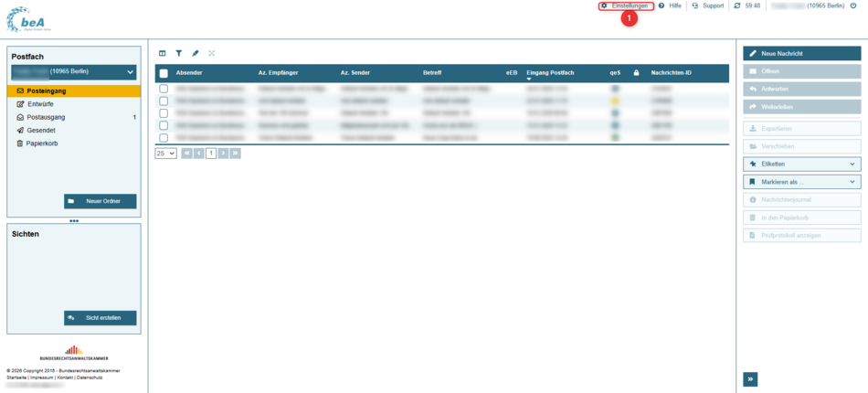Expand the Etiketten dropdown
This screenshot has height=393, width=868.
801,165
